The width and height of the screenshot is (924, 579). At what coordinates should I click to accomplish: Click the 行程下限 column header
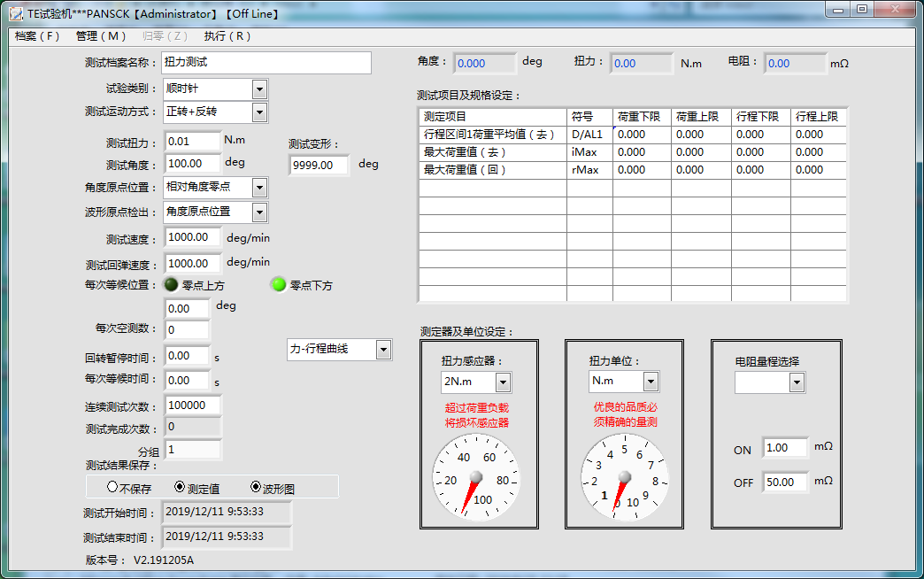point(761,117)
